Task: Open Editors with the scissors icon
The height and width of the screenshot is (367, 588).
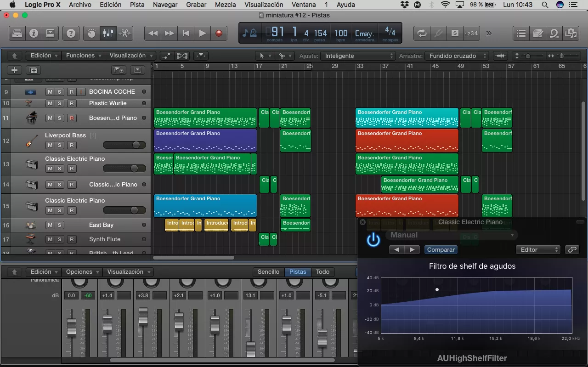Action: point(124,33)
